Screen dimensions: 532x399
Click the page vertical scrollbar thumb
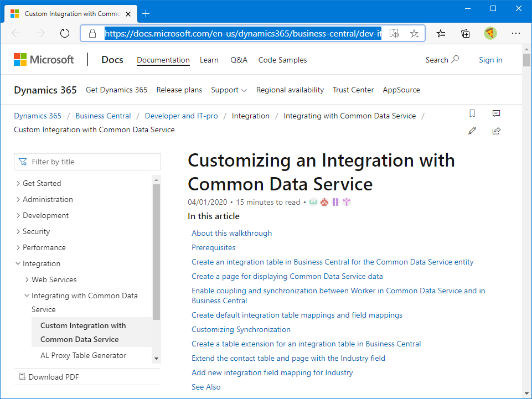point(526,60)
